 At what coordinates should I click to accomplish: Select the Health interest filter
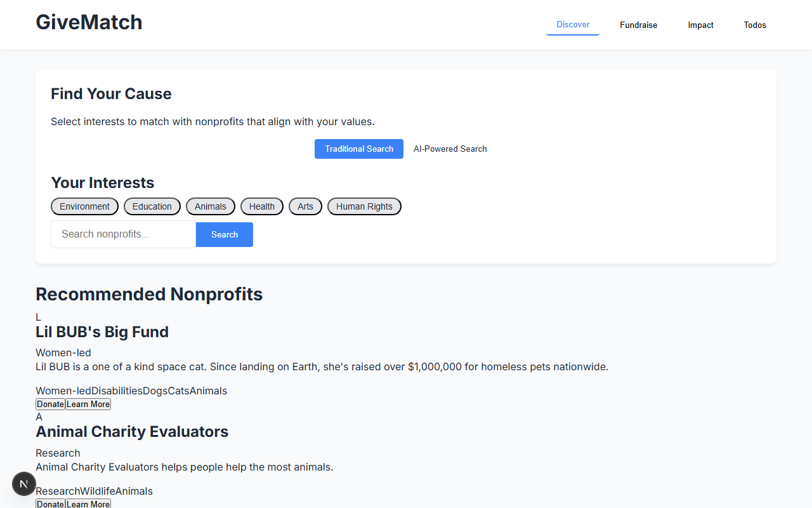click(261, 206)
